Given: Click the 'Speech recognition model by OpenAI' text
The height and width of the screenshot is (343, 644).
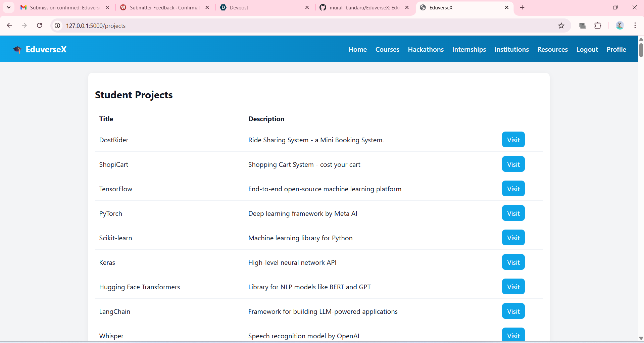Looking at the screenshot, I should pyautogui.click(x=304, y=336).
